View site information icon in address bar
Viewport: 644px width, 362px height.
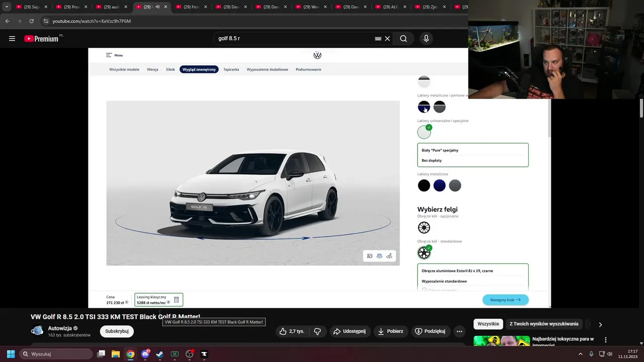(x=46, y=21)
